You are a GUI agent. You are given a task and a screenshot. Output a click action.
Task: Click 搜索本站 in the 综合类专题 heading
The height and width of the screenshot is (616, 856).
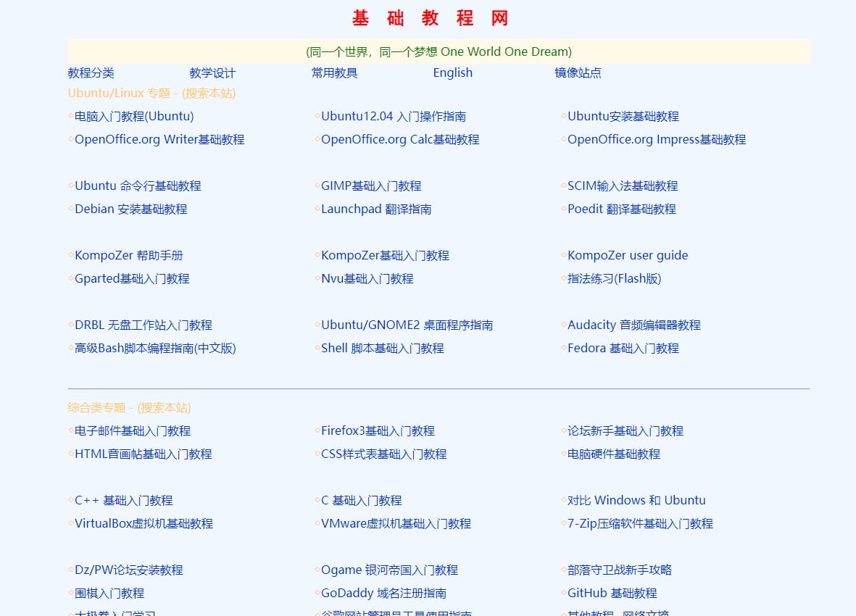[x=164, y=407]
